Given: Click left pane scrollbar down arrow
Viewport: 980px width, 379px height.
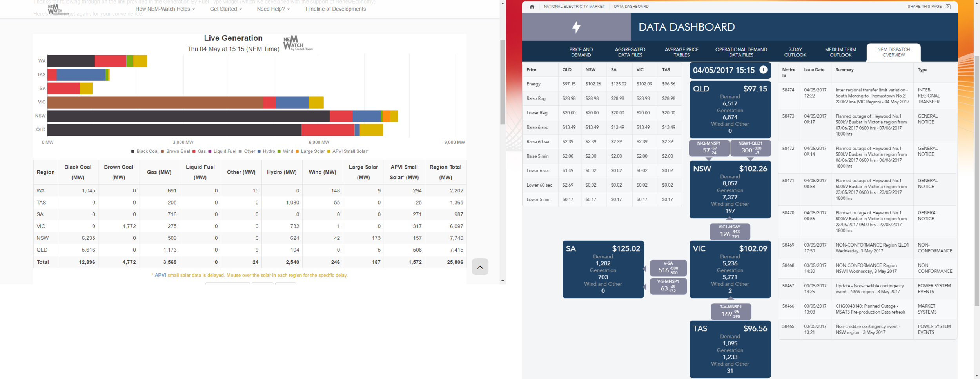Looking at the screenshot, I should [503, 281].
